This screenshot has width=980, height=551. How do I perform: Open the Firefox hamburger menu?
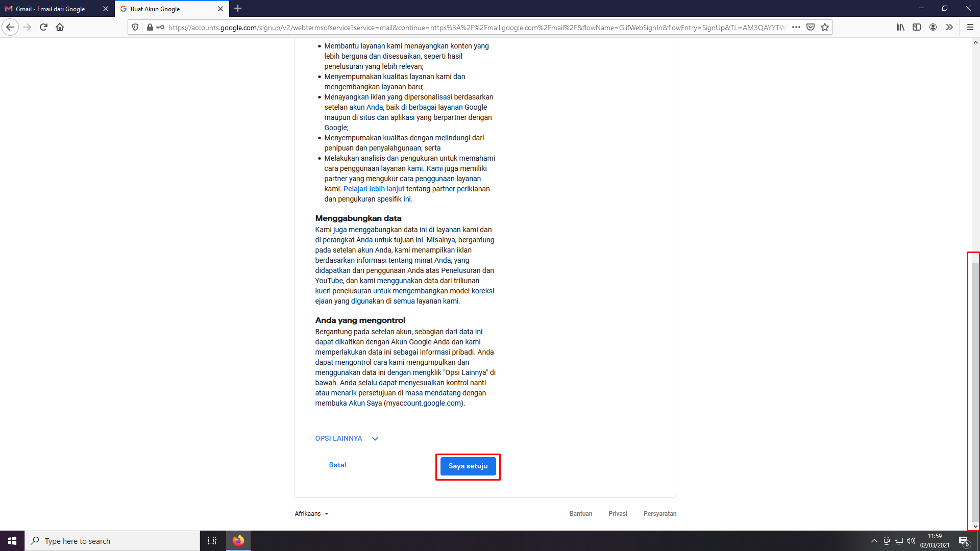tap(970, 27)
